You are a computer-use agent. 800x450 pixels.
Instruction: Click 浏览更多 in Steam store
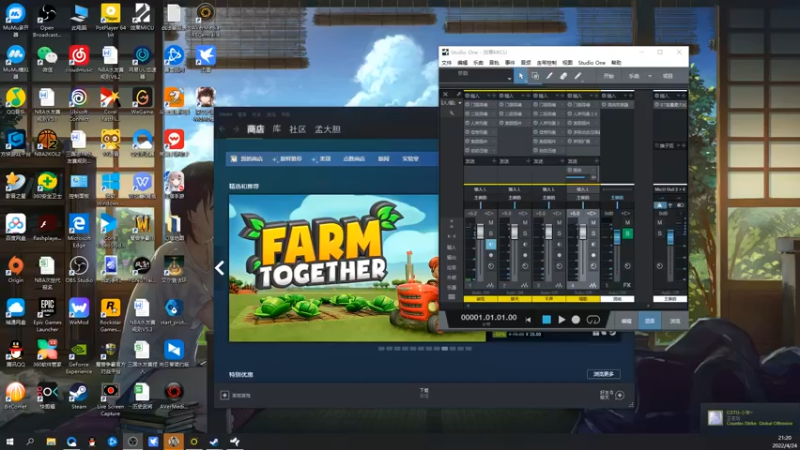[604, 374]
